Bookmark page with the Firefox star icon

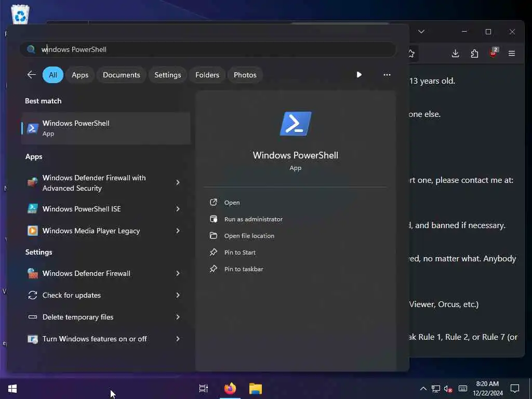click(411, 54)
